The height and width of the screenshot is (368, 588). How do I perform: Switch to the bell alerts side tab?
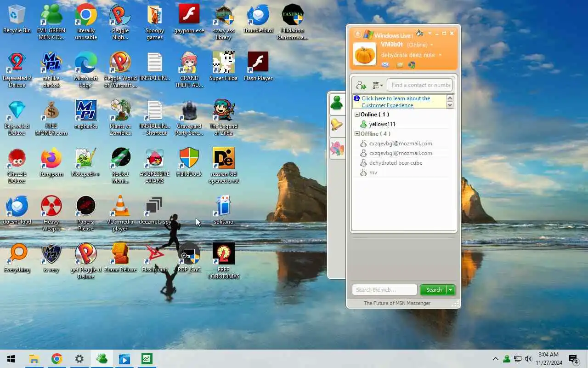(x=337, y=125)
